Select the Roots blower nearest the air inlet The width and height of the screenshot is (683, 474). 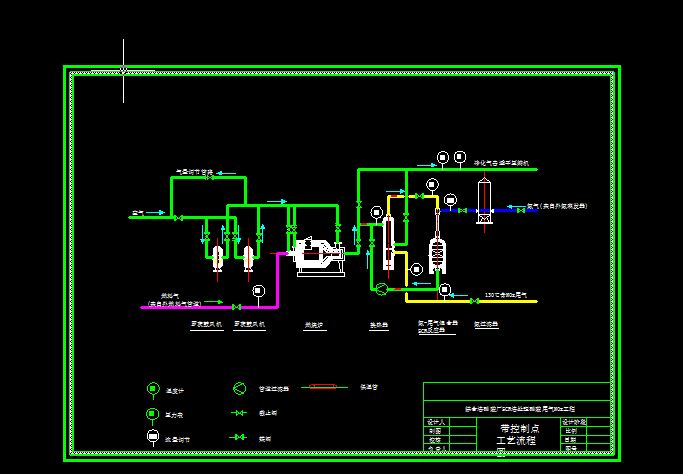point(217,257)
